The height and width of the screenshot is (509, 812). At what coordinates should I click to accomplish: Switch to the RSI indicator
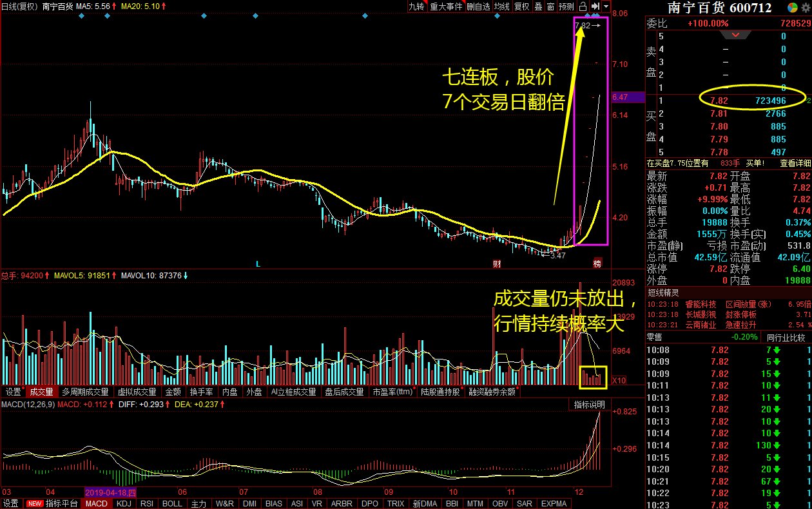[x=147, y=503]
